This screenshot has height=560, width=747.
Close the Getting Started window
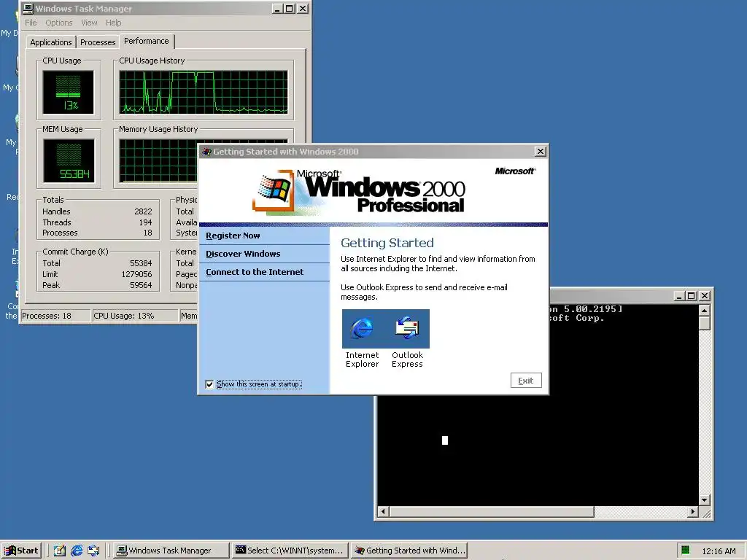click(541, 152)
